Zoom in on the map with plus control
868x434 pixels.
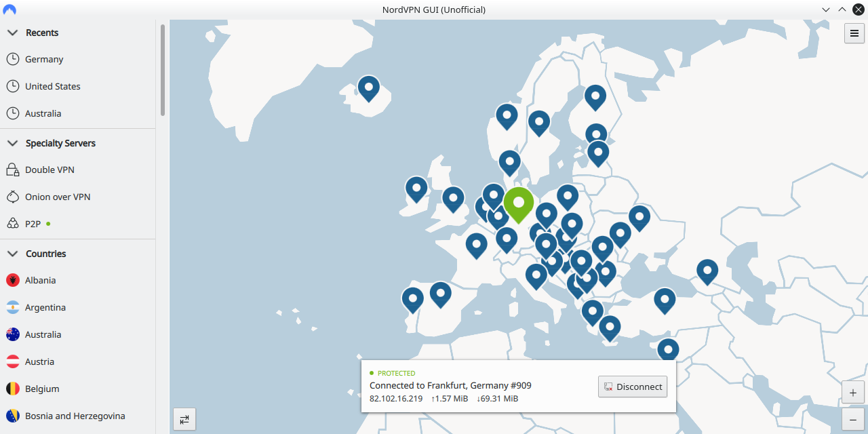coord(852,392)
